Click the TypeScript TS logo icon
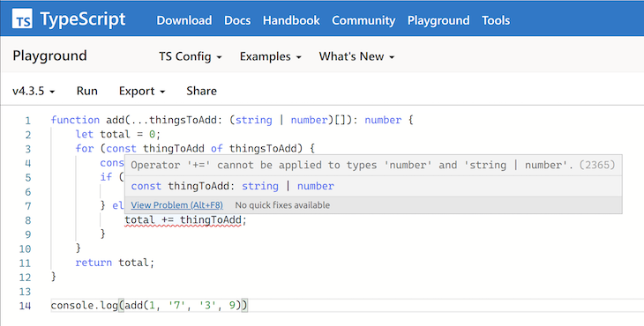 click(22, 19)
